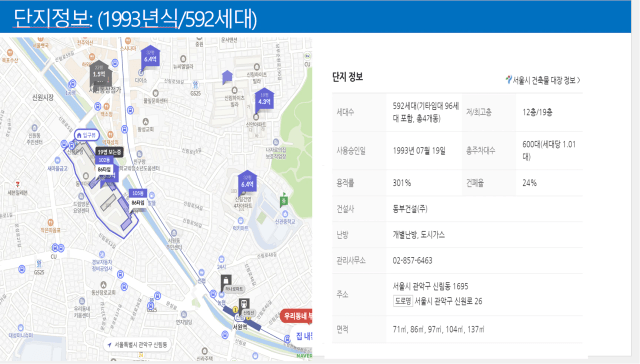Image resolution: width=640 pixels, height=364 pixels.
Task: Click the gray 1.5억 house price marker
Action: (x=99, y=74)
